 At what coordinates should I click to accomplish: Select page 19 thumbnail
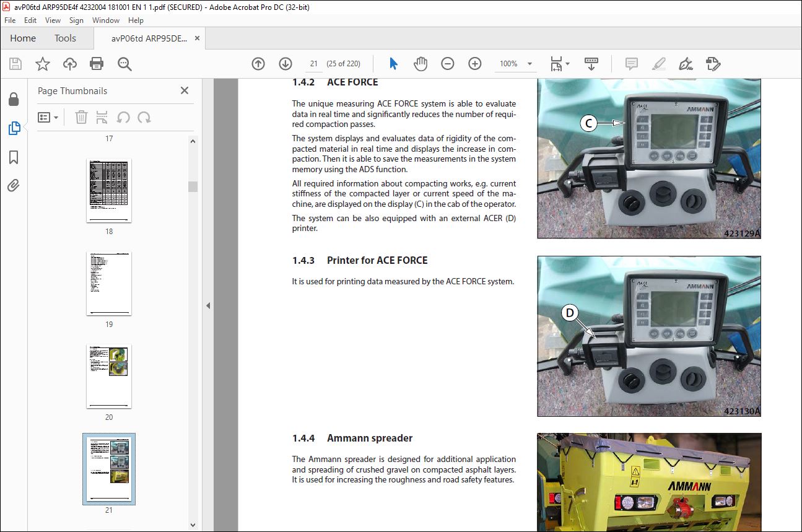tap(109, 283)
